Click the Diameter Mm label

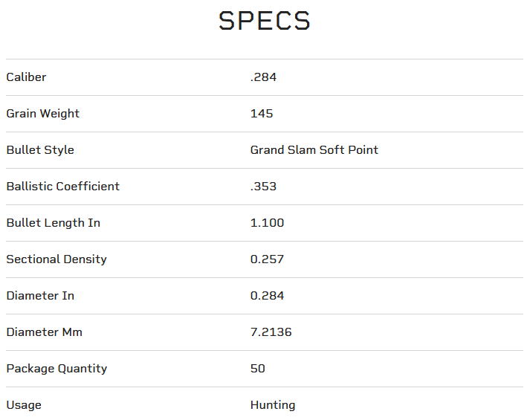44,332
